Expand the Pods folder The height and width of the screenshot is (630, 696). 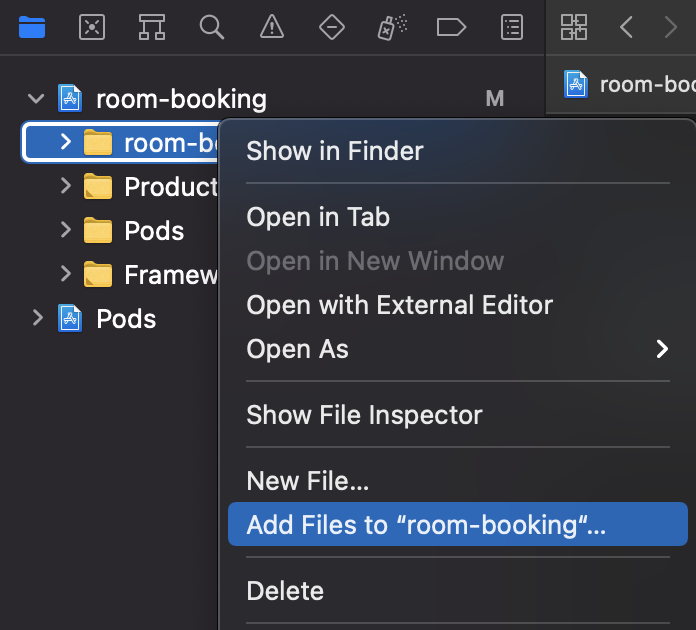(x=66, y=230)
